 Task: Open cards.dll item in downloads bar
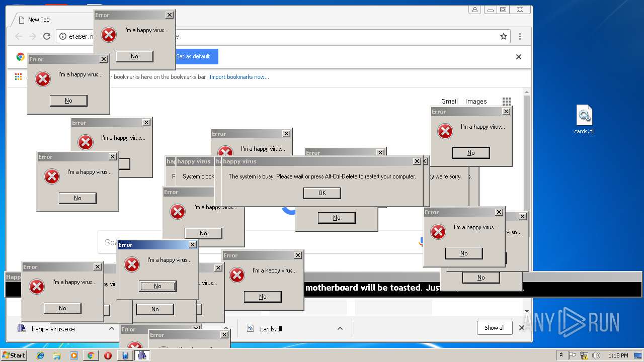point(287,329)
